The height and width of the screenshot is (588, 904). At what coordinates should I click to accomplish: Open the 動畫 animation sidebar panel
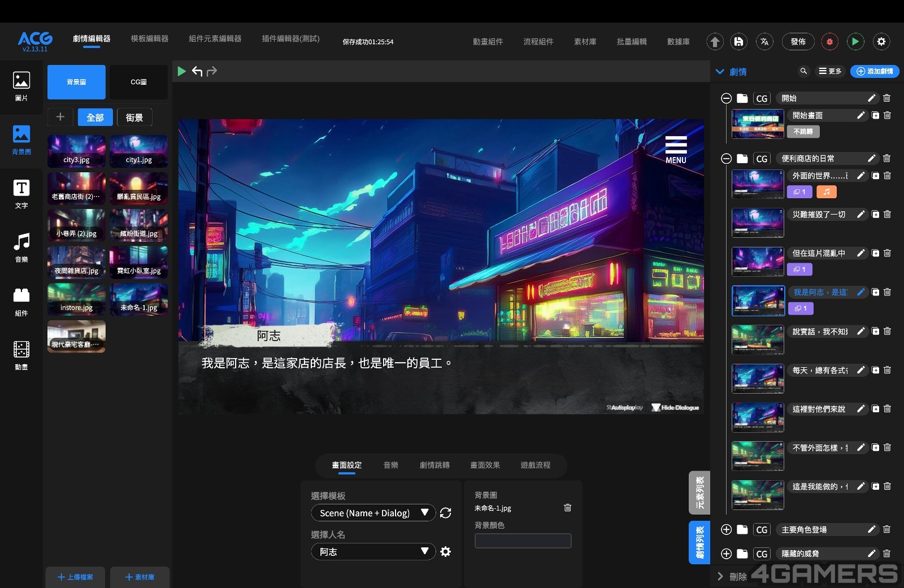coord(21,355)
